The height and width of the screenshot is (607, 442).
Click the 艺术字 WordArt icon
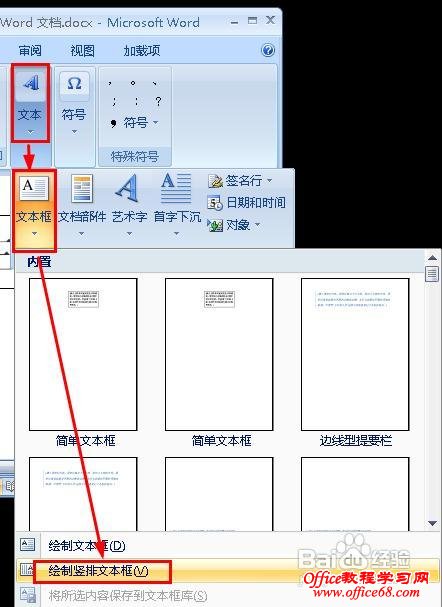click(127, 188)
